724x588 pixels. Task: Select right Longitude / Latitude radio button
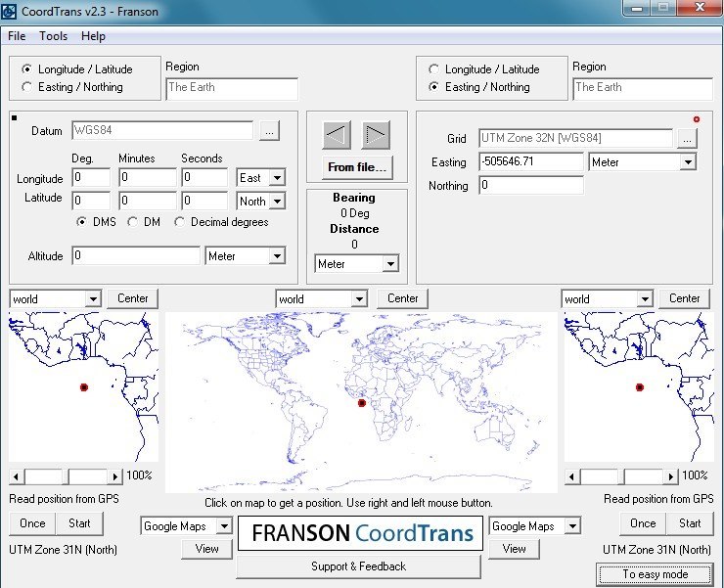click(x=434, y=69)
